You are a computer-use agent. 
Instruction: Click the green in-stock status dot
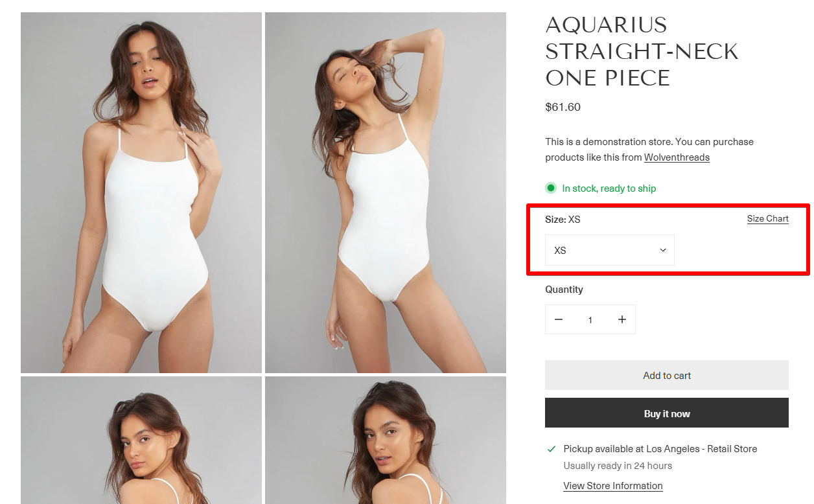pos(551,189)
